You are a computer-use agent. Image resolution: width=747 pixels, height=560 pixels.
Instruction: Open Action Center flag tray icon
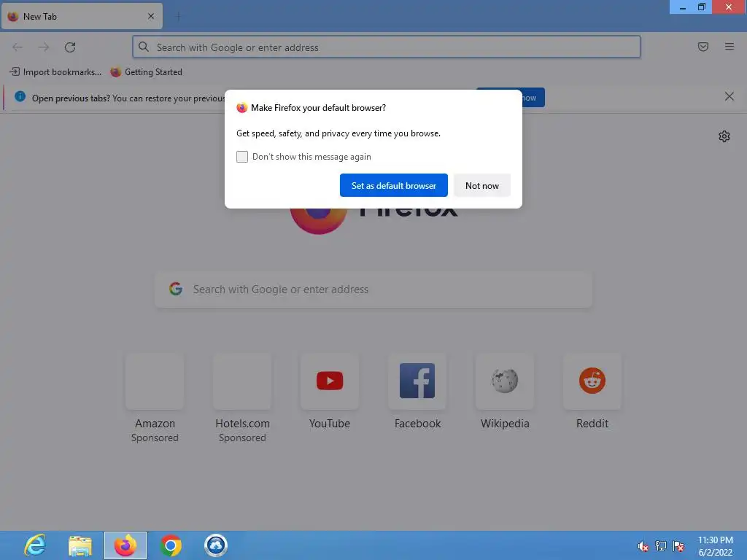pyautogui.click(x=678, y=545)
